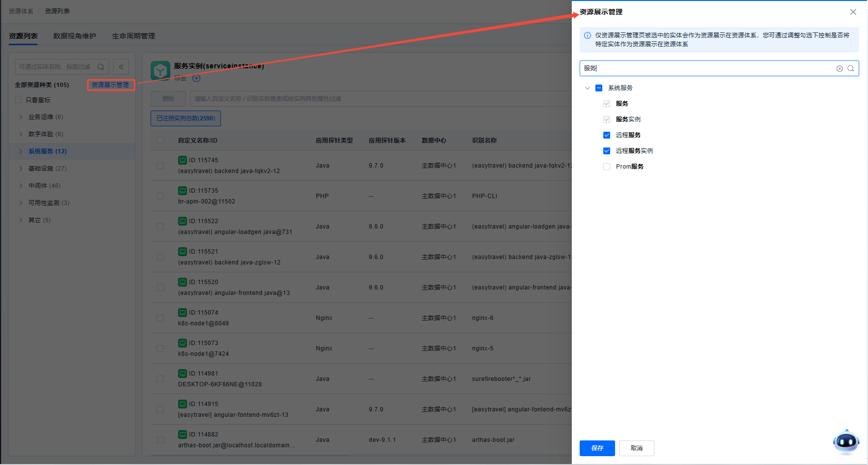Open the 生命周期管理 tab
This screenshot has width=868, height=465.
pyautogui.click(x=133, y=36)
